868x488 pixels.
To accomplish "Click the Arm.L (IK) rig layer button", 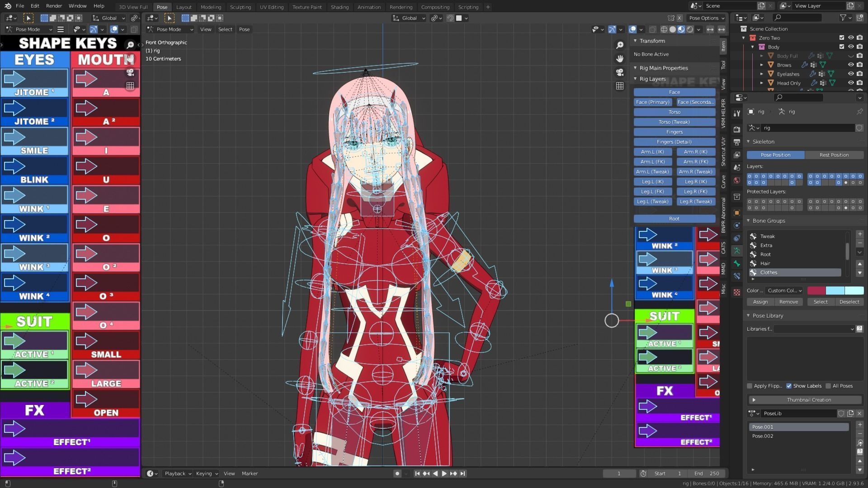I will pos(652,152).
